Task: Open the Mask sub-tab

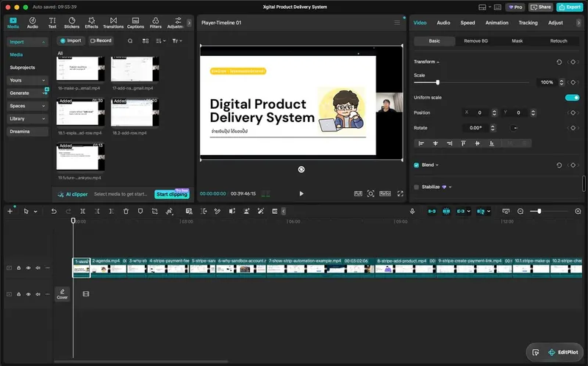Action: [x=517, y=41]
